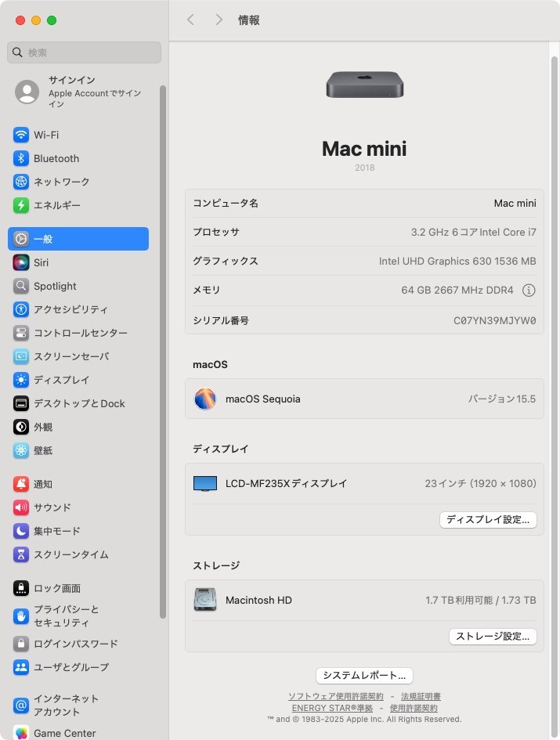Click the Macintosh HD drive icon
560x740 pixels.
click(205, 600)
